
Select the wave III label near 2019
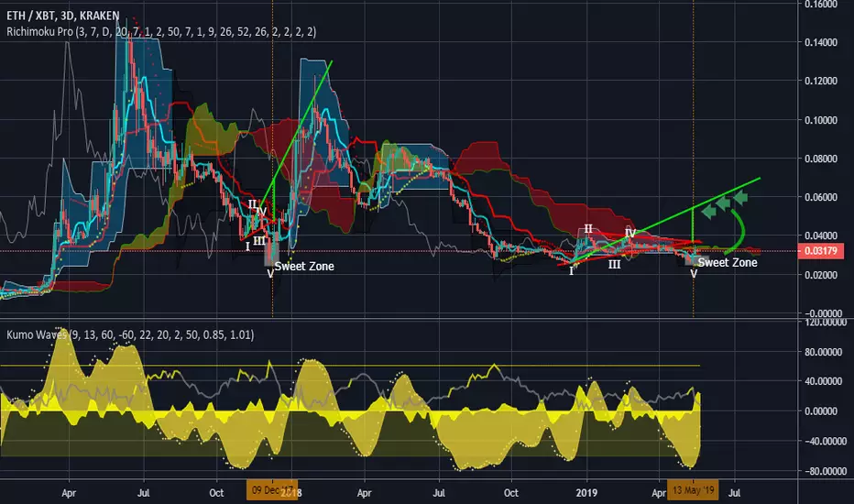(x=614, y=265)
